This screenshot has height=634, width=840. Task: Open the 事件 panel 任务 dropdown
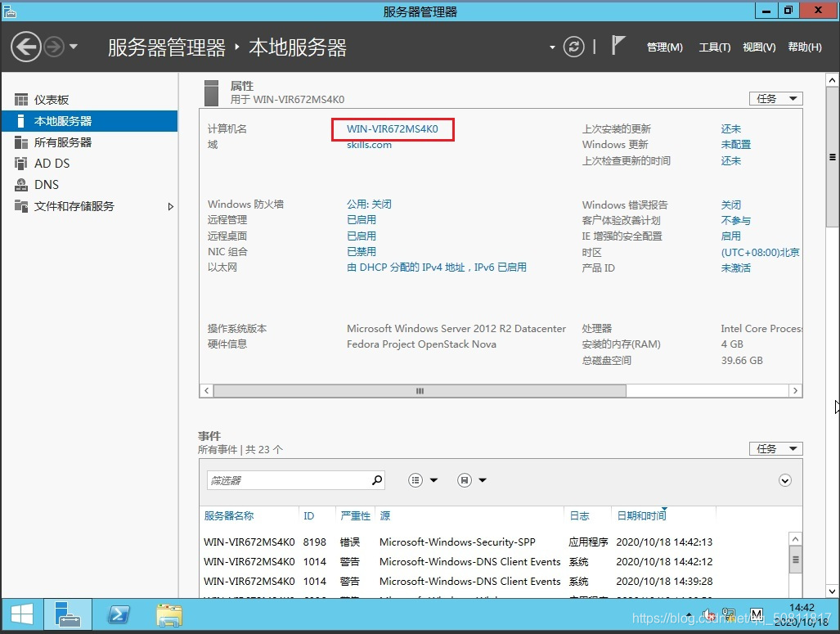point(775,448)
